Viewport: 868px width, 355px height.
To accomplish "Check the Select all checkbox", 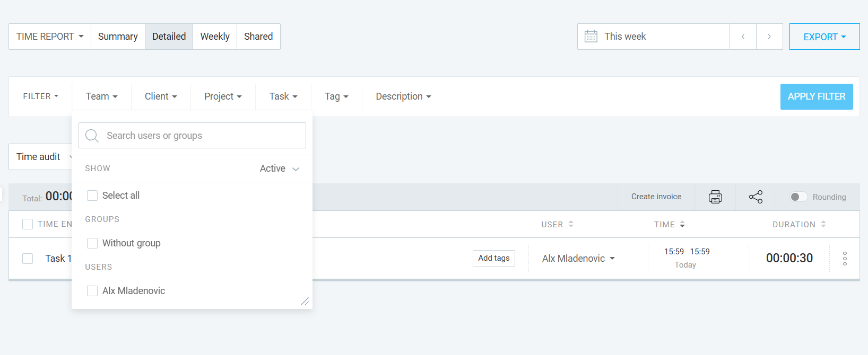I will coord(92,196).
